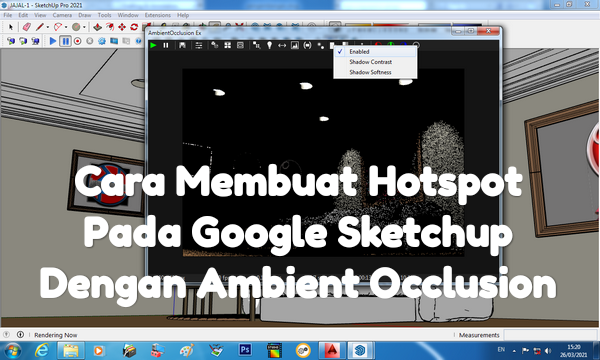Open the dropdown arrow beside the Circle tool
This screenshot has width=600, height=360.
(84, 27)
